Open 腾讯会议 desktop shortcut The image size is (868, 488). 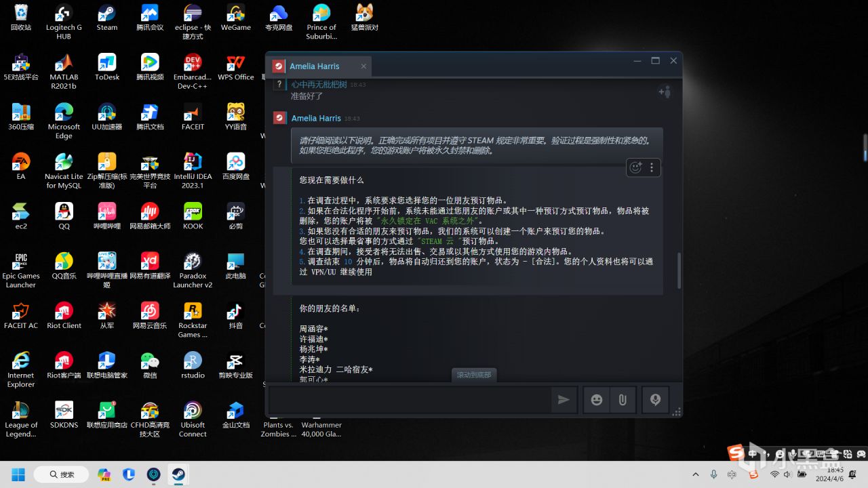point(150,18)
